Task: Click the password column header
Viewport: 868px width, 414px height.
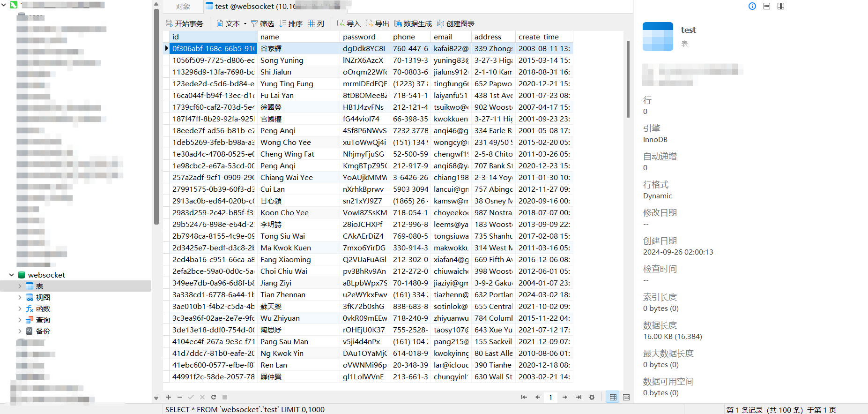Action: (x=364, y=37)
